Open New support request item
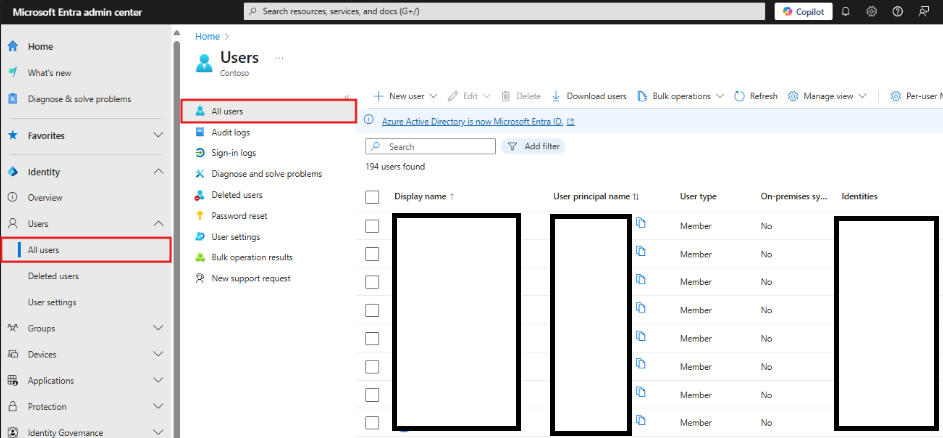 pos(251,278)
